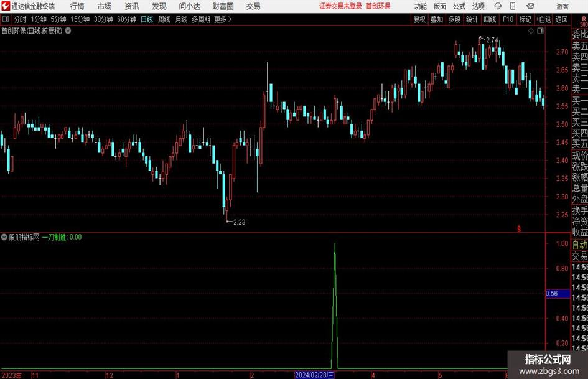Click the 游客 user label

point(562,6)
